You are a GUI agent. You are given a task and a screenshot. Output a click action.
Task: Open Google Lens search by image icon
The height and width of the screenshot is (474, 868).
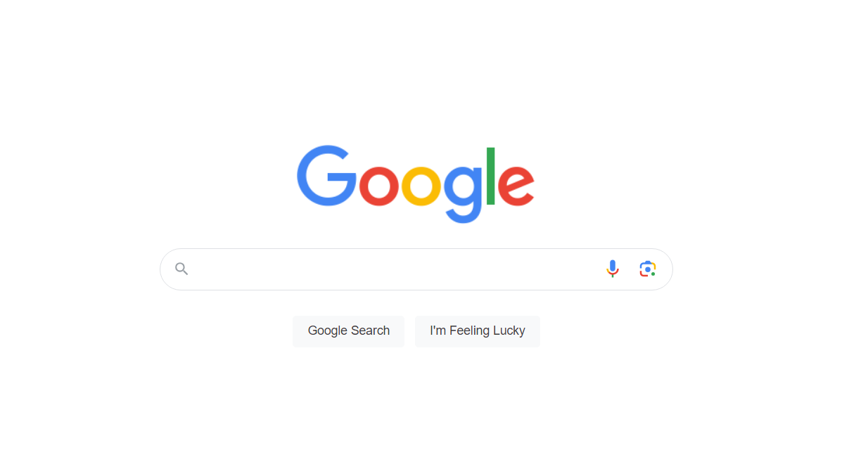coord(648,269)
